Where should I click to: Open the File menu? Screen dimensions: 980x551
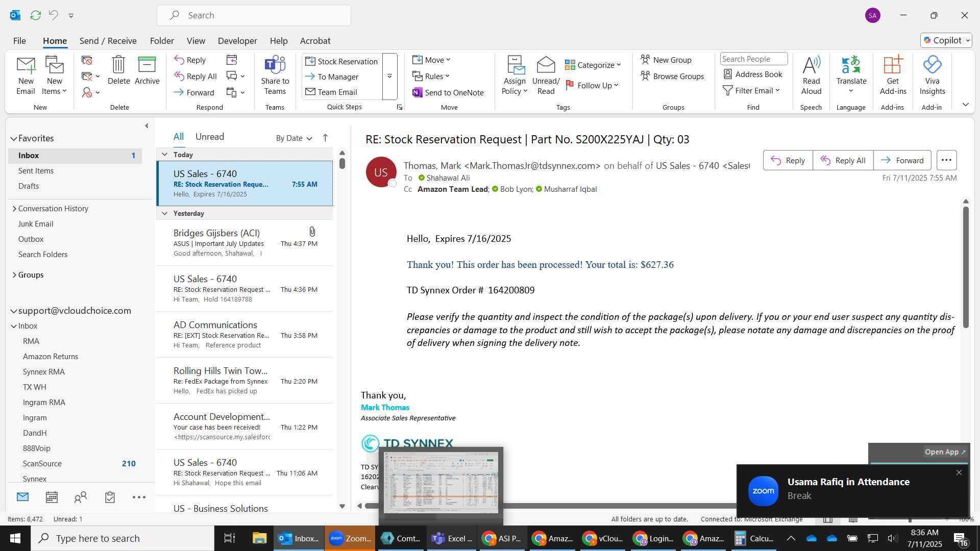[x=19, y=41]
